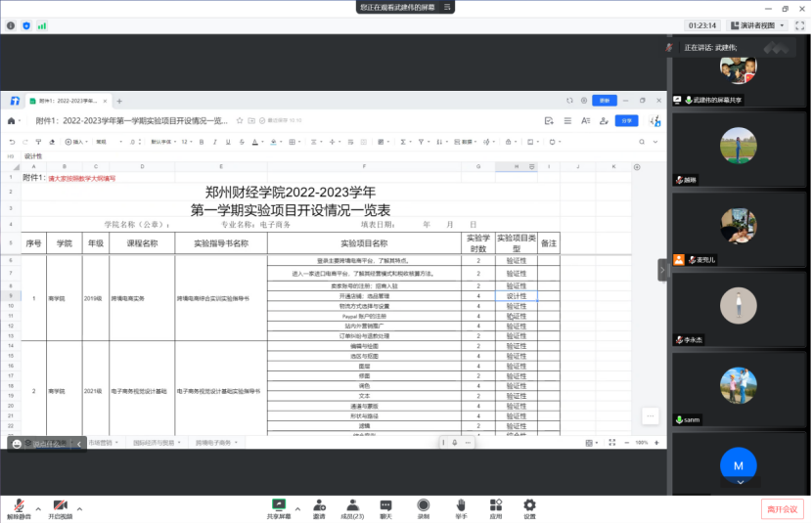The height and width of the screenshot is (523, 812).
Task: Expand video options arrow beside camera button
Action: point(79,509)
